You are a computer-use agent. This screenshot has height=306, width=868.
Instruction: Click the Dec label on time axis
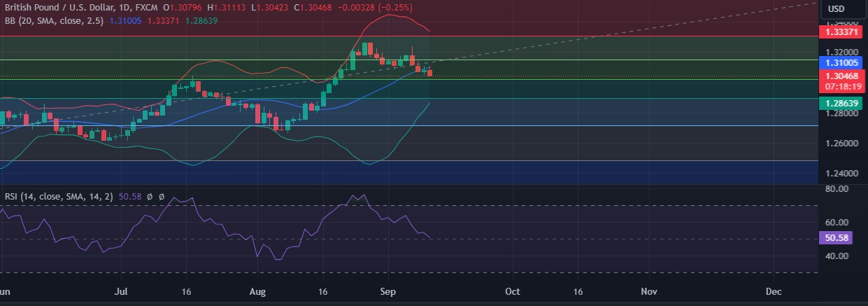(773, 291)
